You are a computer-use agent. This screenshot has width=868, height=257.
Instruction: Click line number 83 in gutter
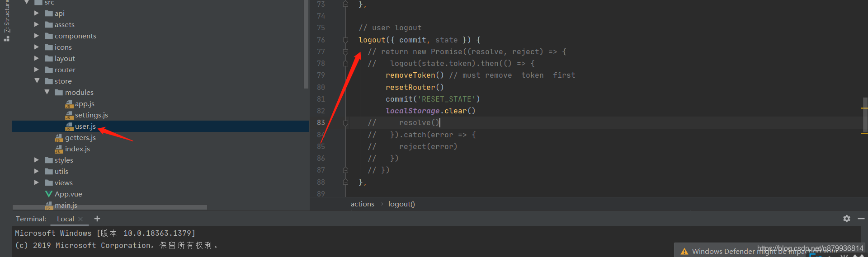coord(321,122)
